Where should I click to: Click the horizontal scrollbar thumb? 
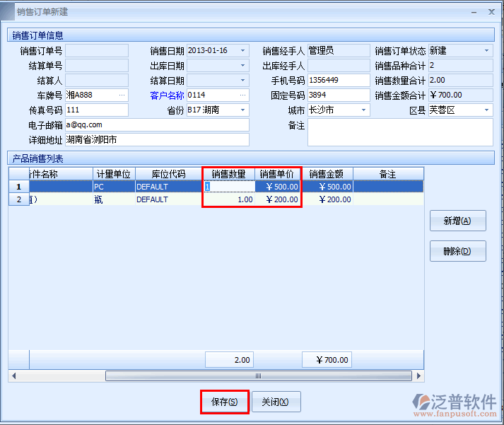[259, 375]
